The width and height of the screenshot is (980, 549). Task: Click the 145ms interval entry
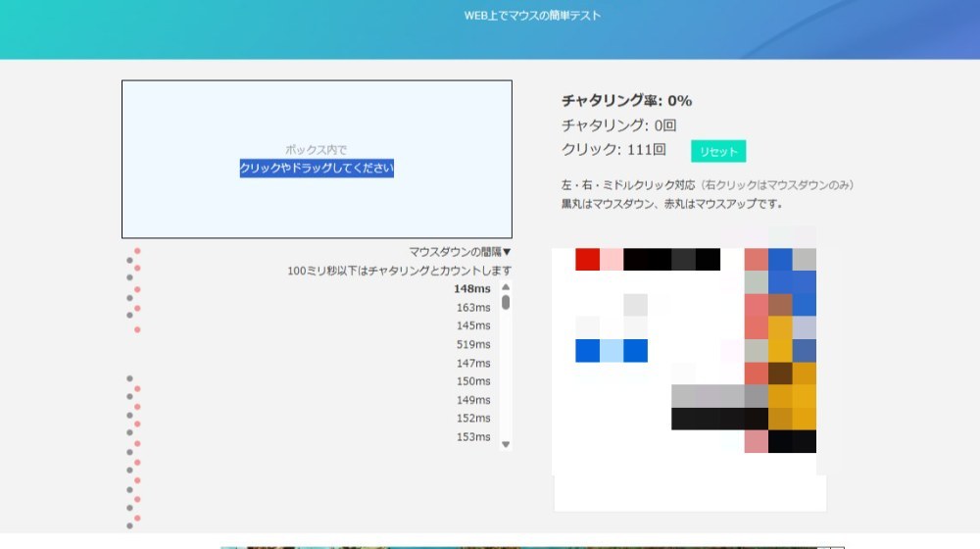473,325
